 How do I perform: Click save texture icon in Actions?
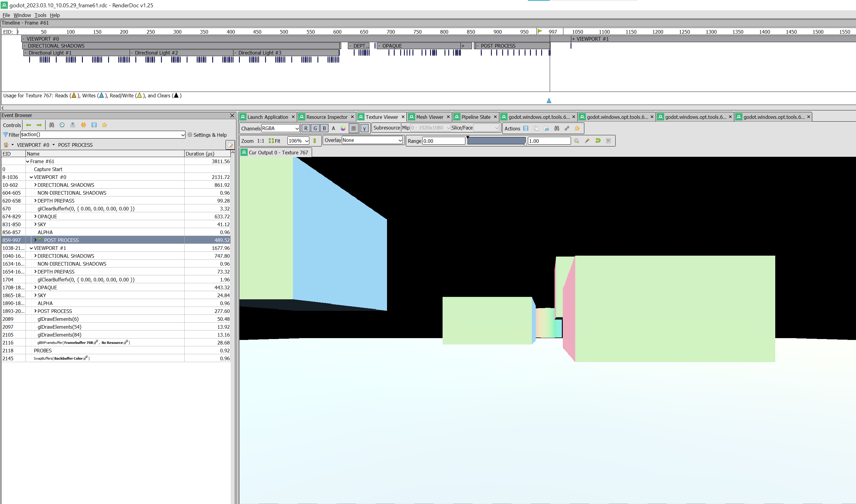[x=525, y=128]
